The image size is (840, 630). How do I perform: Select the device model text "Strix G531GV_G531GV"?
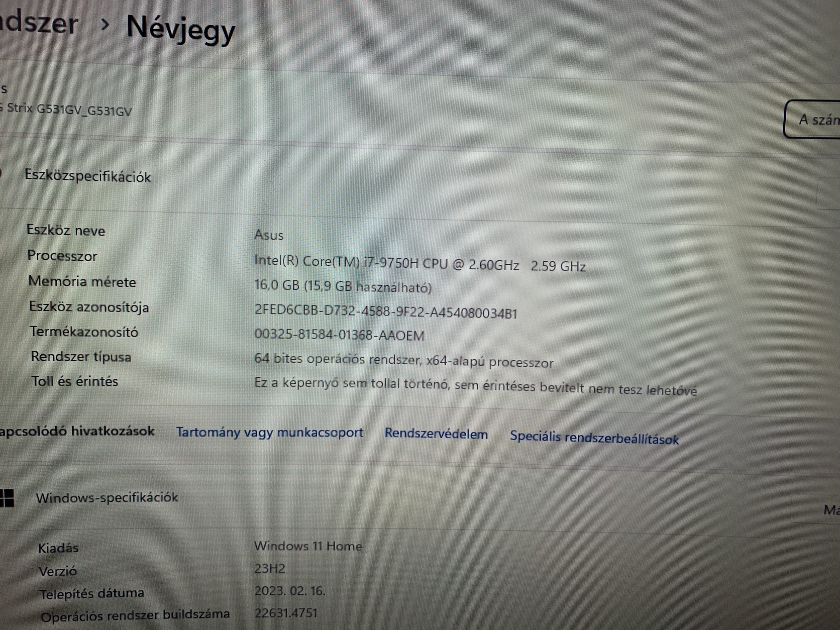[69, 110]
